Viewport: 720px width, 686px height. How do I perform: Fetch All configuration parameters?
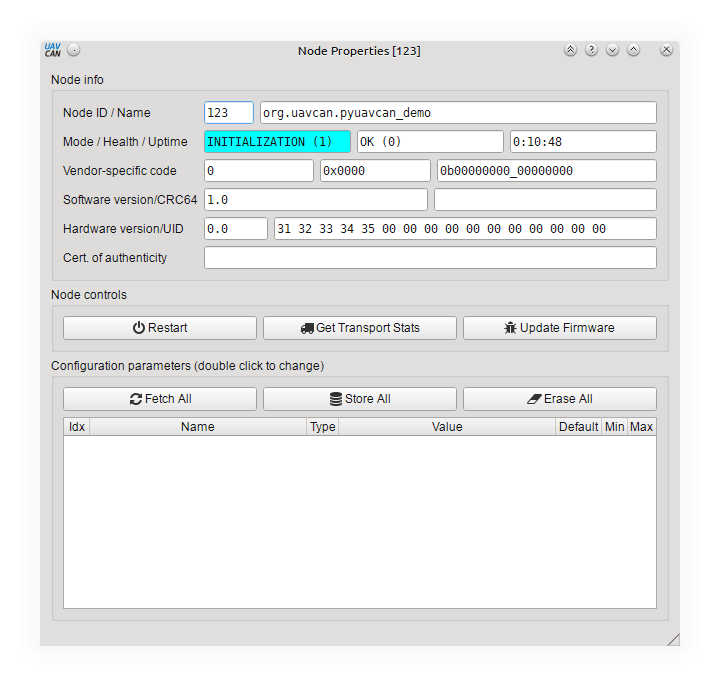(160, 399)
